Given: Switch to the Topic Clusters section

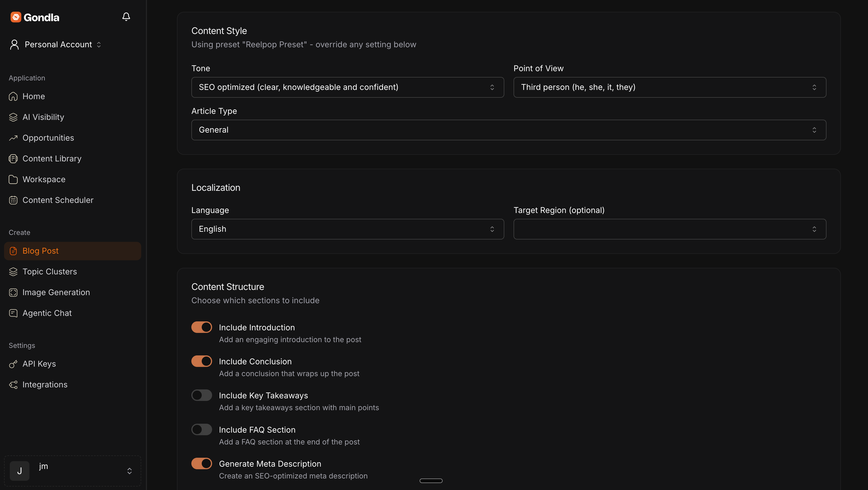Looking at the screenshot, I should 50,272.
